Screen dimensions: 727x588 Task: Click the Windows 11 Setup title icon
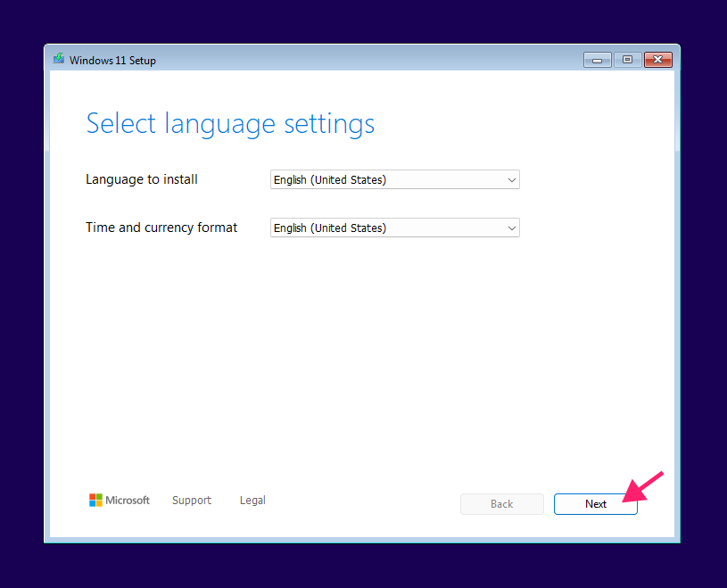[x=58, y=59]
